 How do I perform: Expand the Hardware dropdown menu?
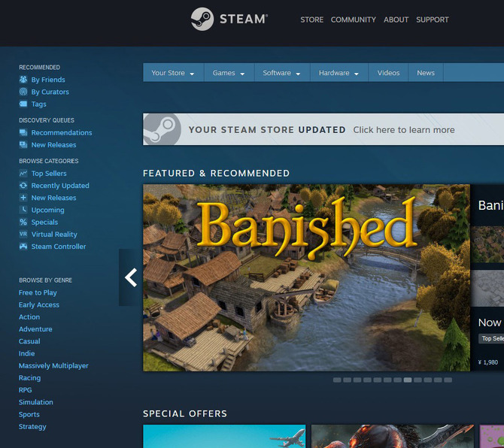[339, 73]
